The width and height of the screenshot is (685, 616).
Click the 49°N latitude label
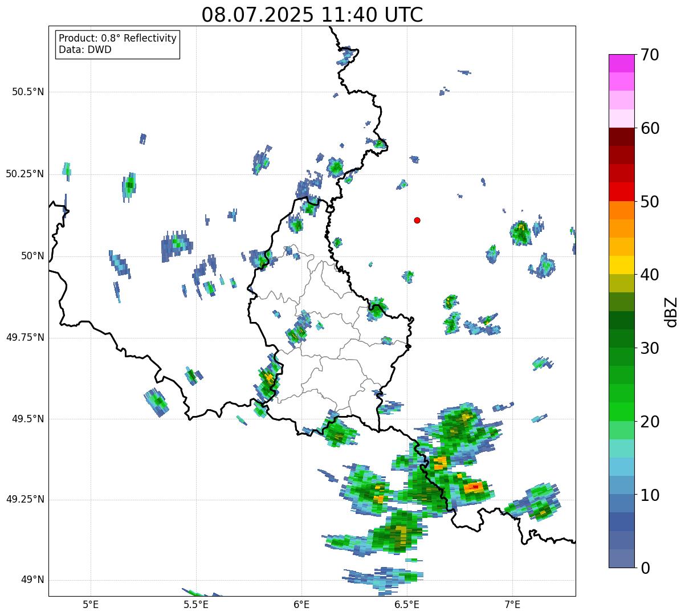pyautogui.click(x=32, y=580)
